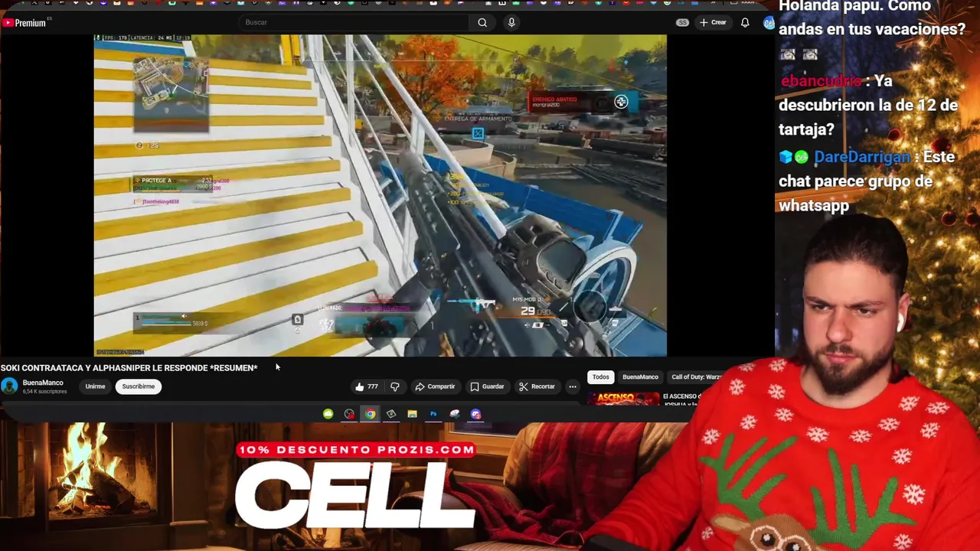Open the Compartir share dialog
The width and height of the screenshot is (980, 551).
[435, 386]
